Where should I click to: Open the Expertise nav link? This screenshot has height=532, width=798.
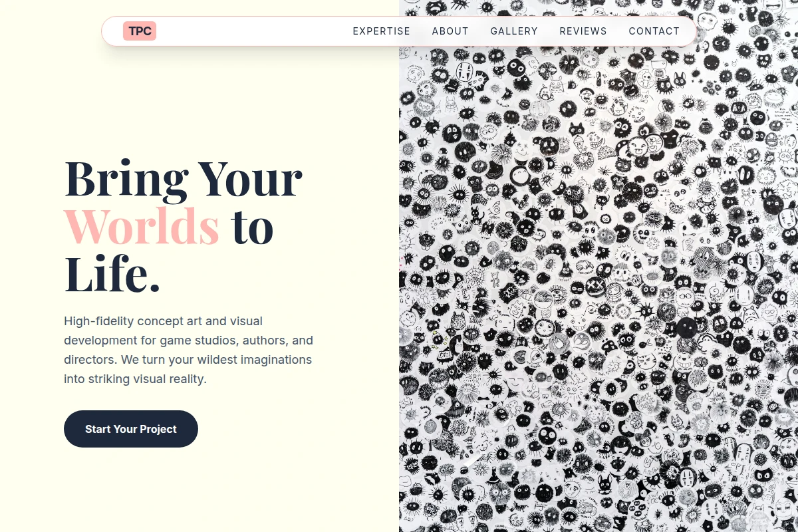point(382,31)
